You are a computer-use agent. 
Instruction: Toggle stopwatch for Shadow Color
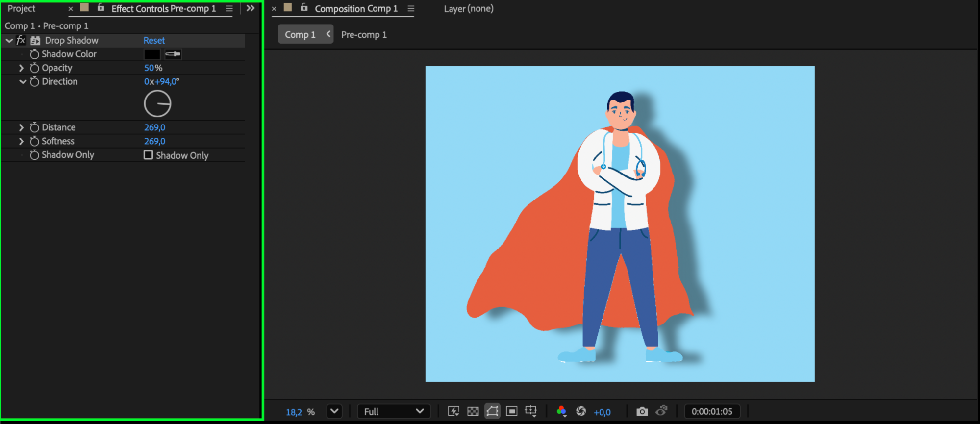tap(34, 54)
